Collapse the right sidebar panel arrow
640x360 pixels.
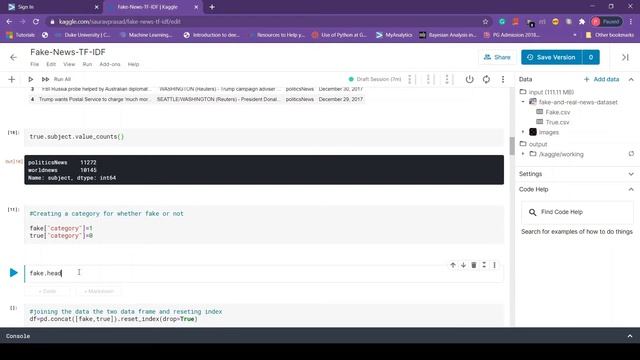(x=625, y=58)
